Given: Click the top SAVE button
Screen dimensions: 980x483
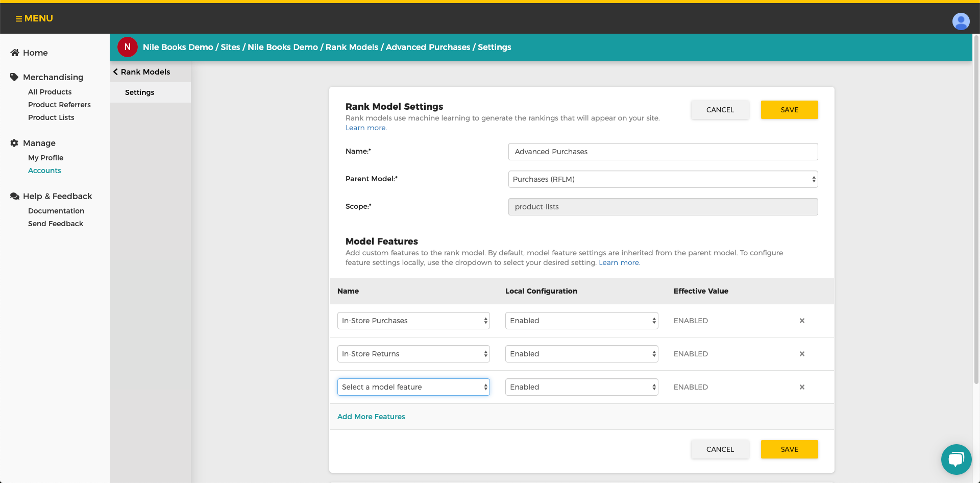Looking at the screenshot, I should [789, 110].
